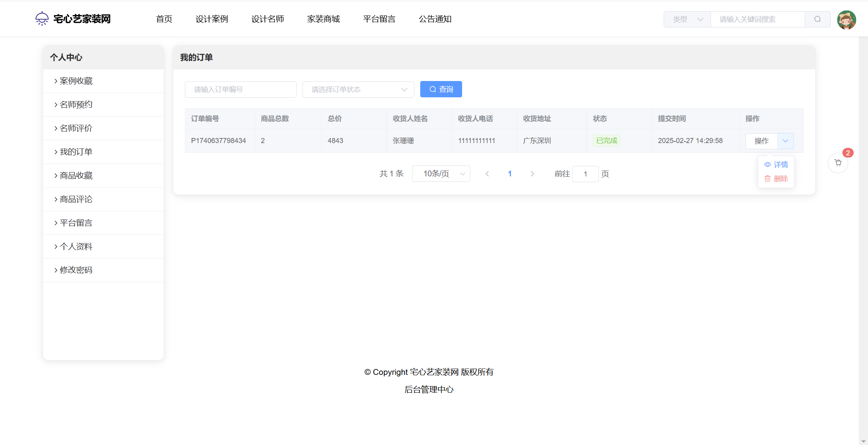Open the 10条/页 page size dropdown

pos(441,174)
